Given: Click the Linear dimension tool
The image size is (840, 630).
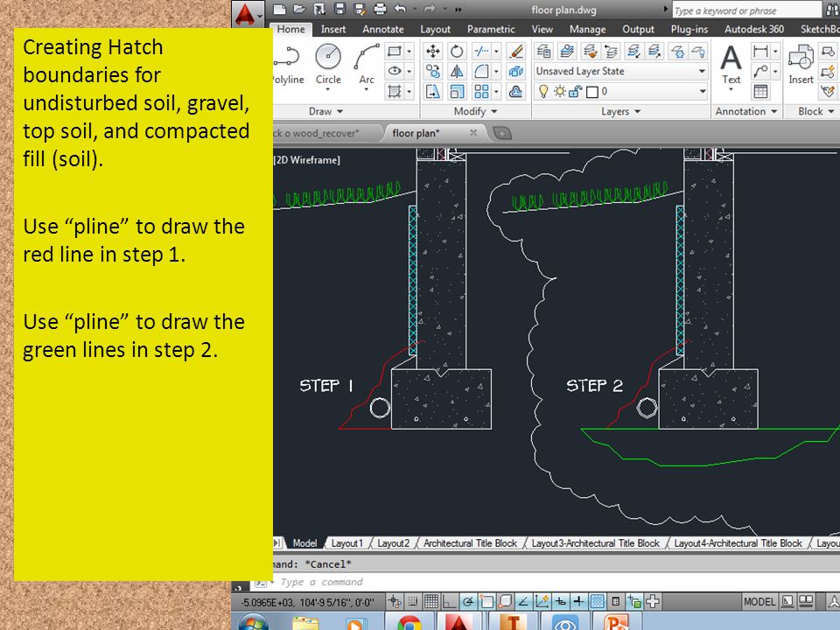Looking at the screenshot, I should click(x=760, y=52).
